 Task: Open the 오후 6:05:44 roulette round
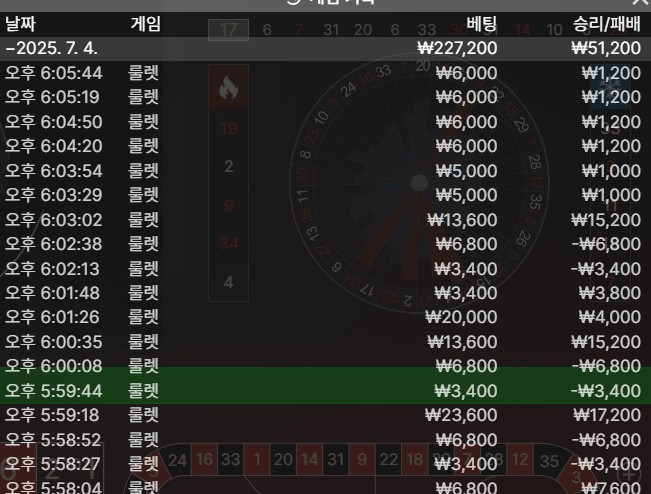pos(325,72)
